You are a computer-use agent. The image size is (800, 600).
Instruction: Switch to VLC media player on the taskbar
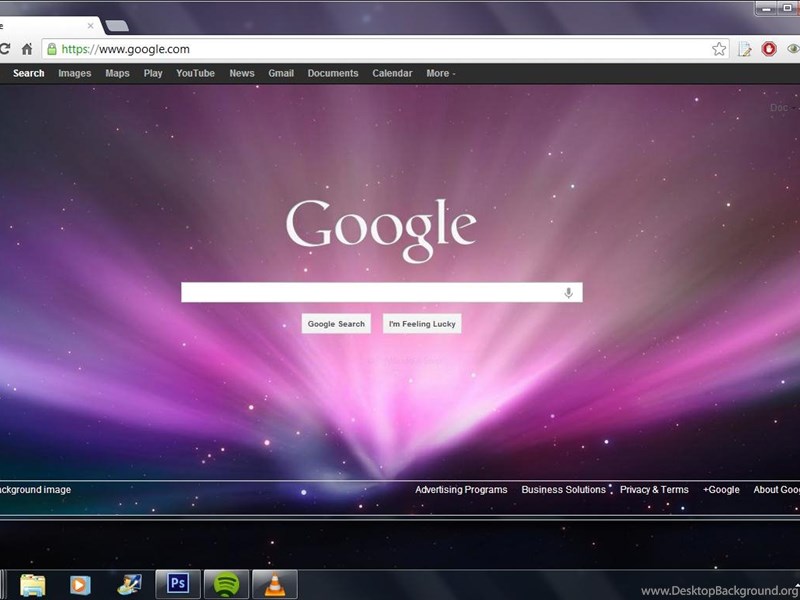click(x=274, y=584)
